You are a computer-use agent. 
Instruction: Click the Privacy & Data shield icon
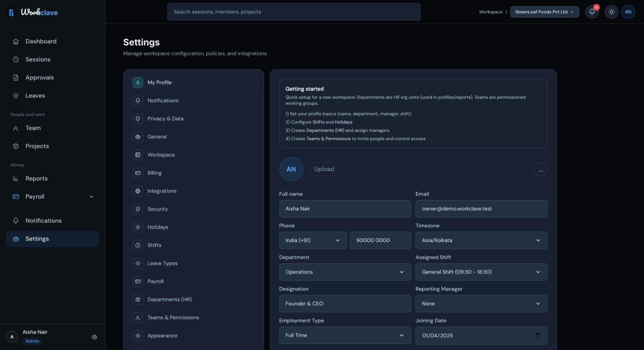coord(138,119)
